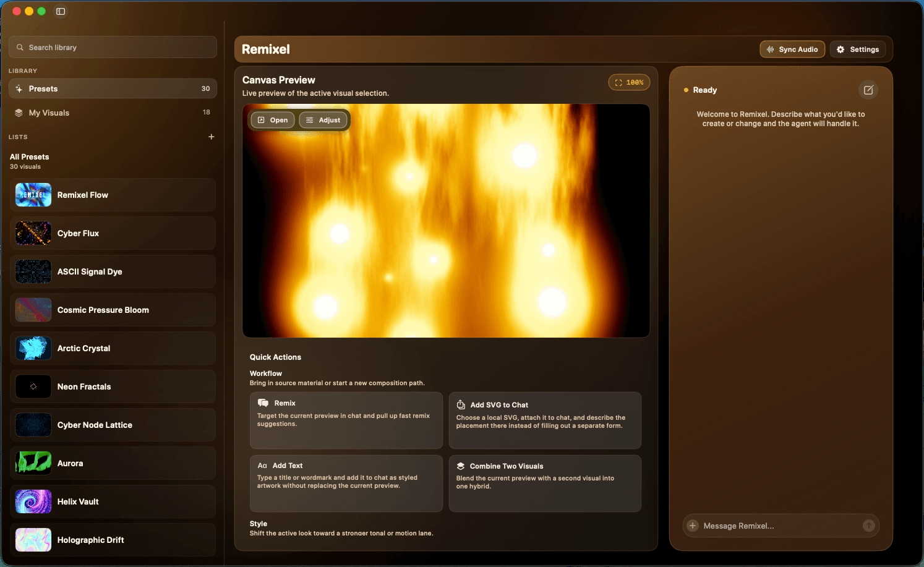Viewport: 924px width, 567px height.
Task: Click the Open button on canvas
Action: tap(273, 120)
